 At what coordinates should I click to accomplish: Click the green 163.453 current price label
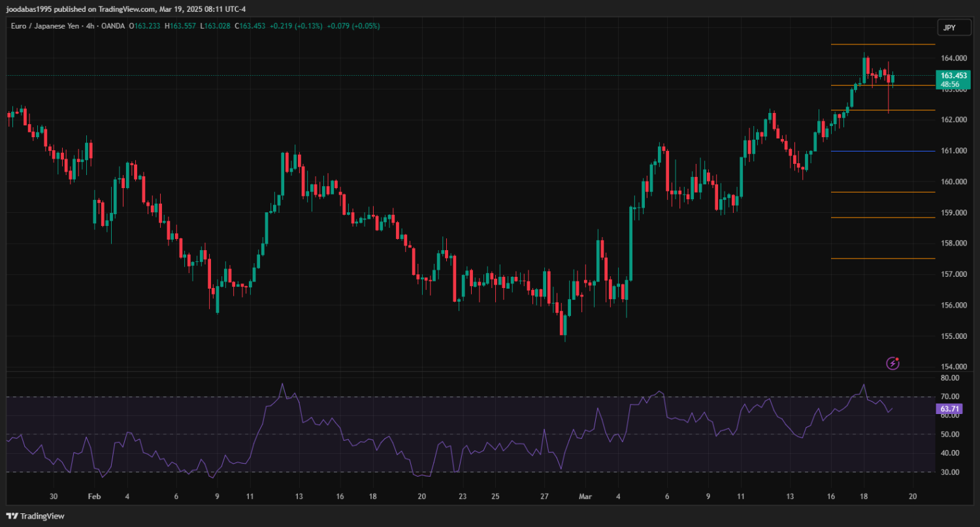pyautogui.click(x=954, y=76)
